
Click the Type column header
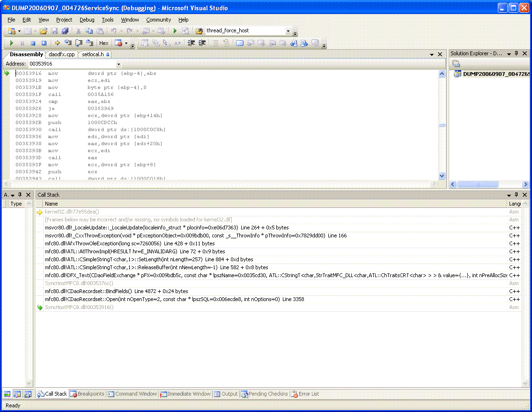(x=16, y=204)
